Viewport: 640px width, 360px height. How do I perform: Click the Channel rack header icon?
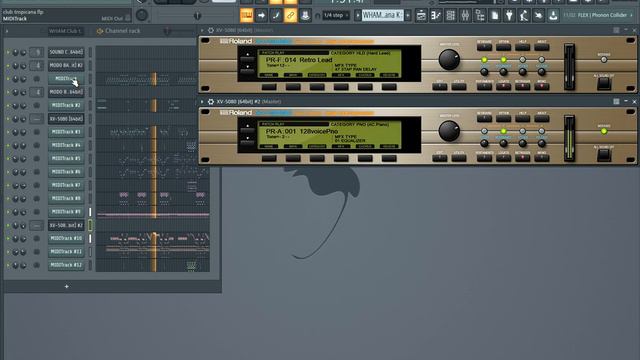[x=100, y=31]
